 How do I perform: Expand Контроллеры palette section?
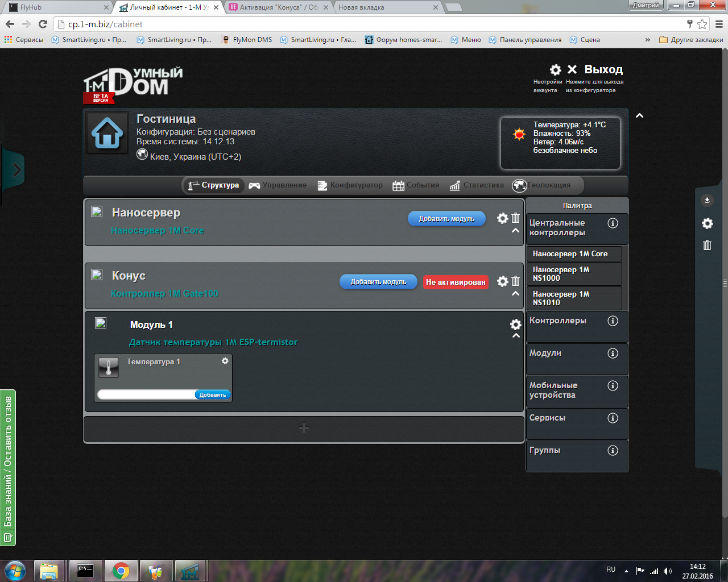click(x=577, y=326)
